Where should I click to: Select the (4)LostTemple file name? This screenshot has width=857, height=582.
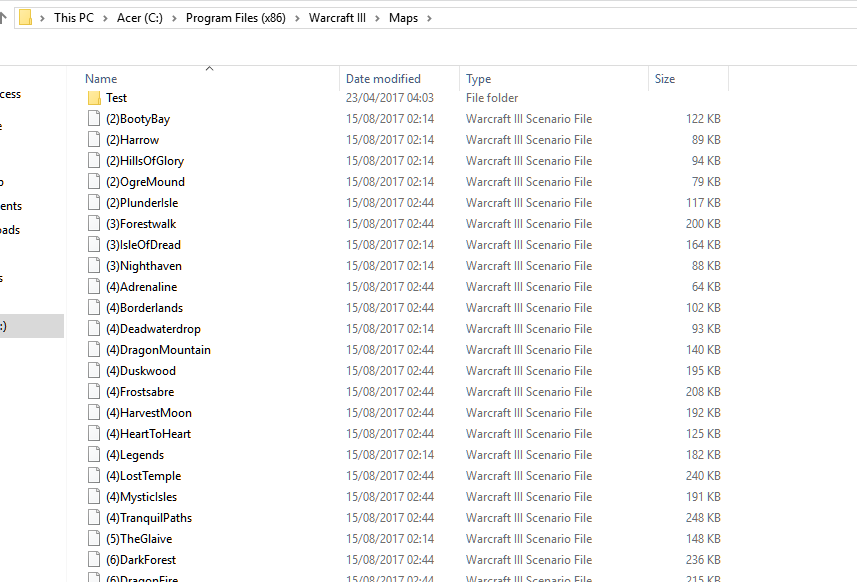pos(143,476)
